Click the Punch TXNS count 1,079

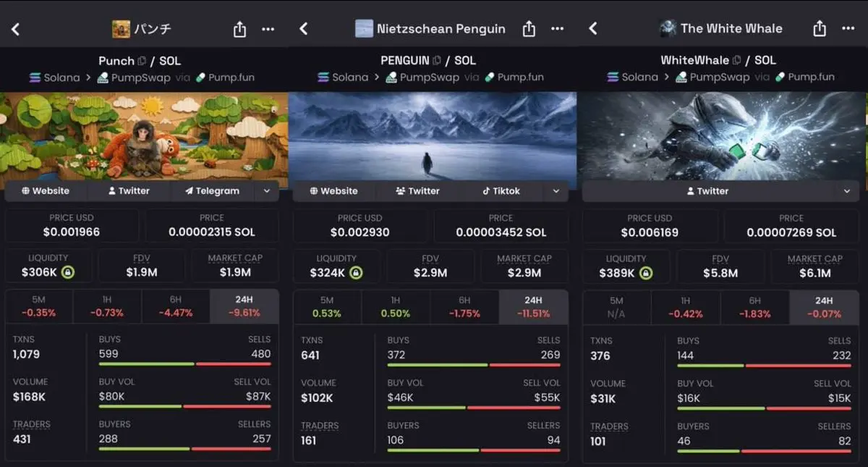[27, 354]
